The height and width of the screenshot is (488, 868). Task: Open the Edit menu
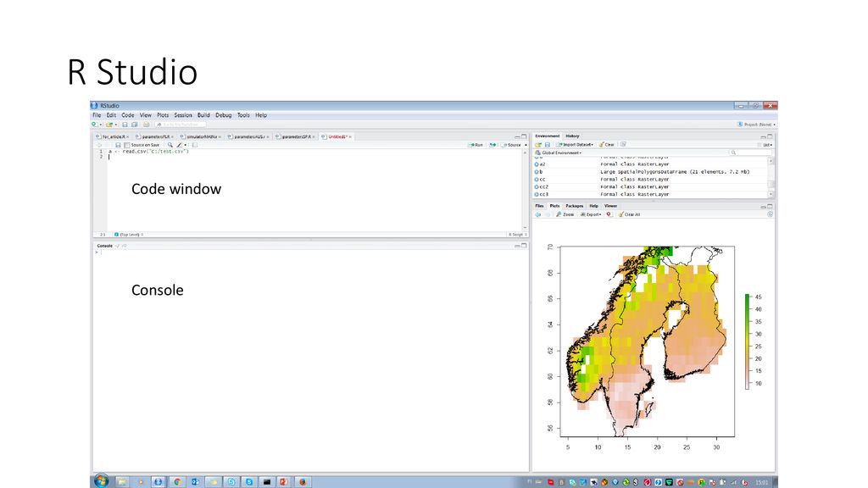pos(111,115)
